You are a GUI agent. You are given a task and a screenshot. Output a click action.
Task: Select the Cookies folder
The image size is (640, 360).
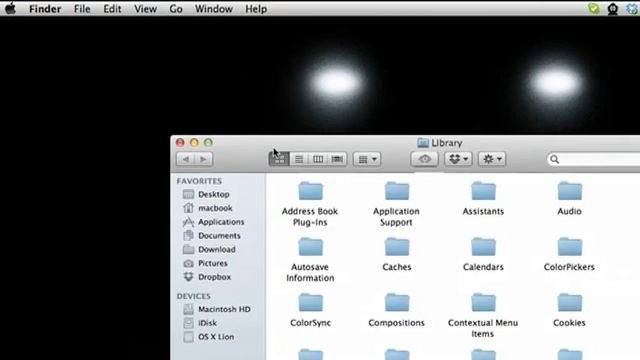[569, 310]
